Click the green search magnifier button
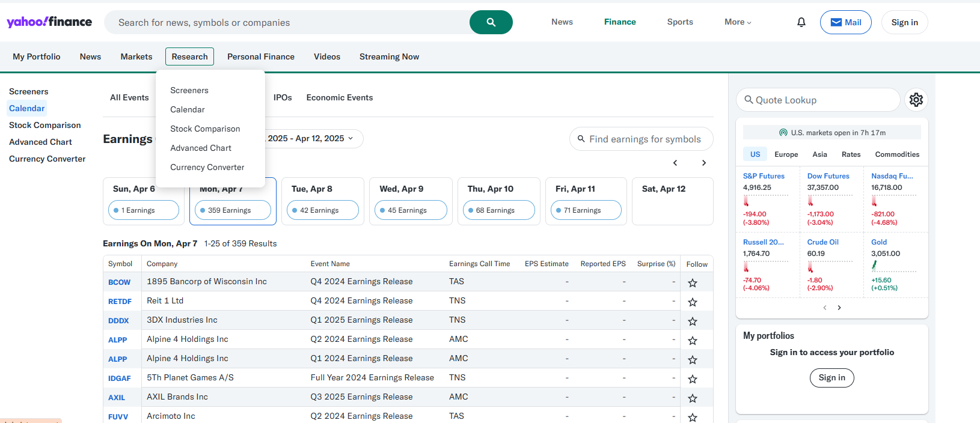This screenshot has height=423, width=980. pos(491,22)
